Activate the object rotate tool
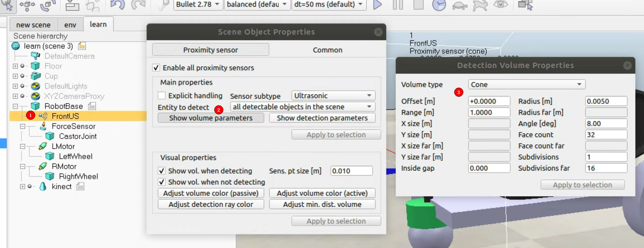This screenshot has height=248, width=644. (48, 5)
